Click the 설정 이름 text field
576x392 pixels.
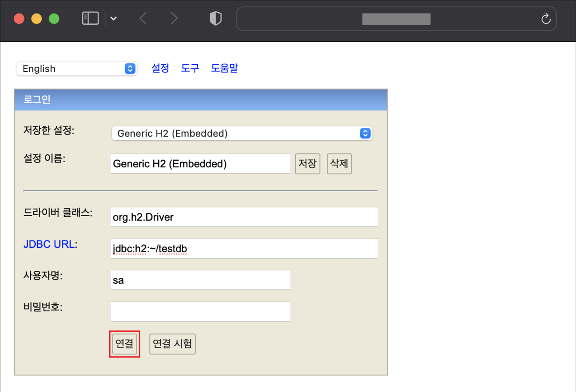coord(200,164)
